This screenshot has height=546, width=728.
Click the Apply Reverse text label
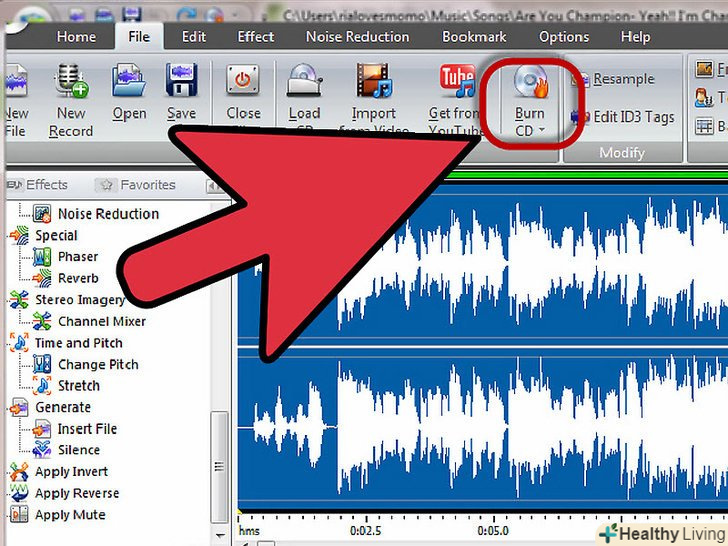(x=77, y=493)
